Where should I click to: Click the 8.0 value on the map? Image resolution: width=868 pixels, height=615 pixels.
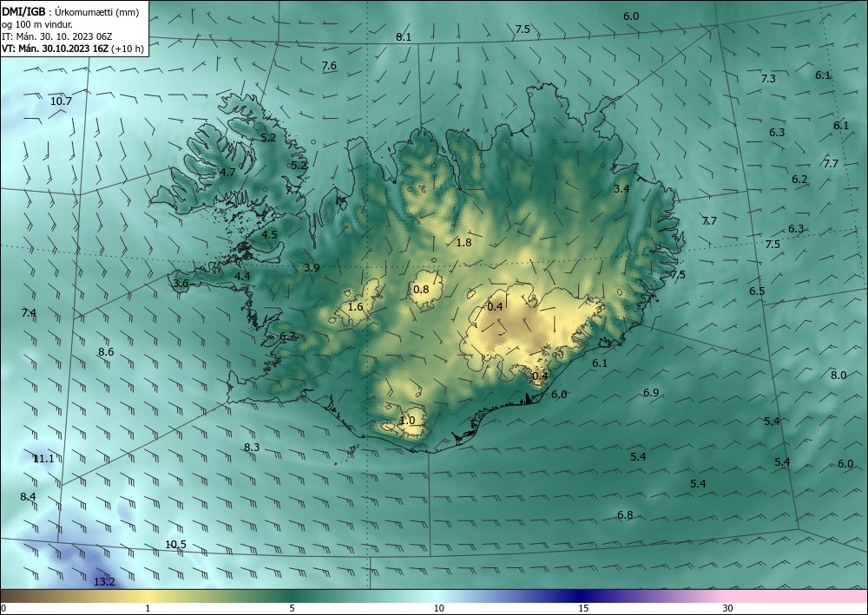pos(838,375)
